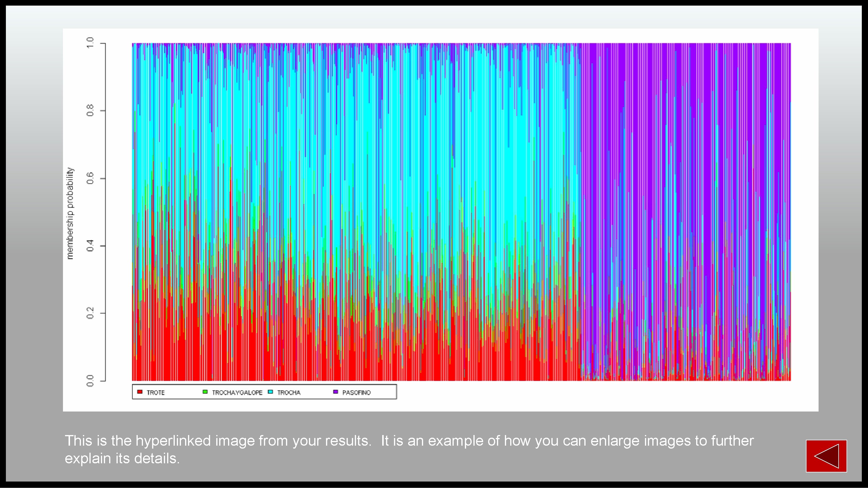Click the 0.8 y-axis tick label
This screenshot has height=488, width=868.
(90, 111)
